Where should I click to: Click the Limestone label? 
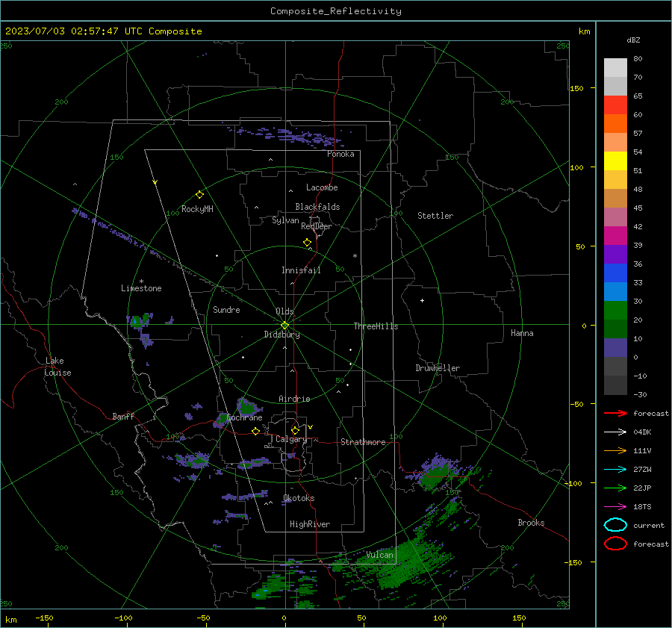[141, 288]
